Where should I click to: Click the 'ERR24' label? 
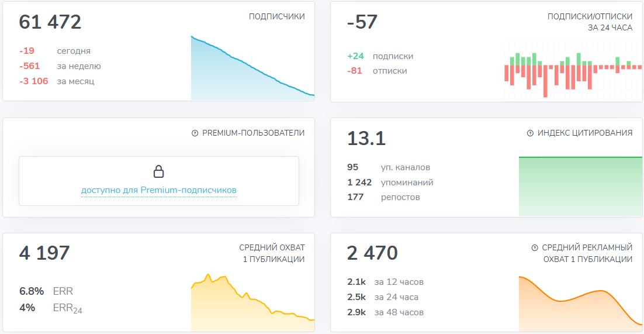coord(68,308)
